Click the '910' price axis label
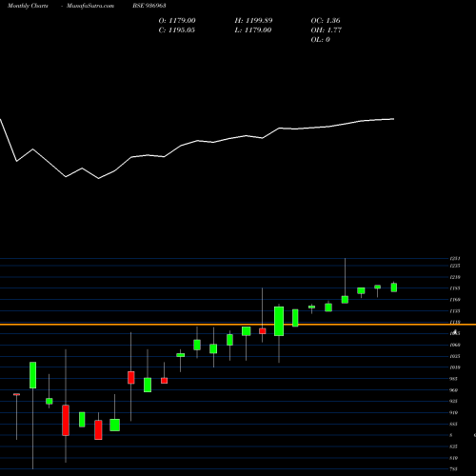The width and height of the screenshot is (476, 476). tap(454, 413)
